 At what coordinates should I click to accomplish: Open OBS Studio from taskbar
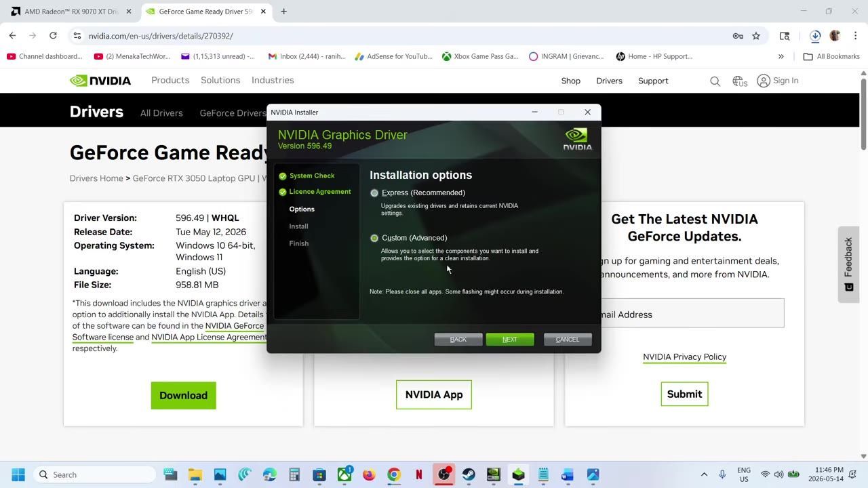click(443, 474)
